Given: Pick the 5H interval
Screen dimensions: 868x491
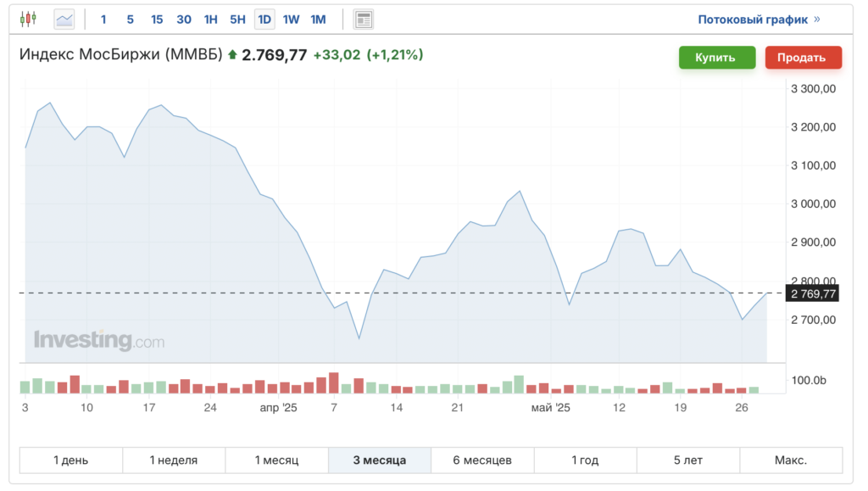Looking at the screenshot, I should click(x=237, y=19).
